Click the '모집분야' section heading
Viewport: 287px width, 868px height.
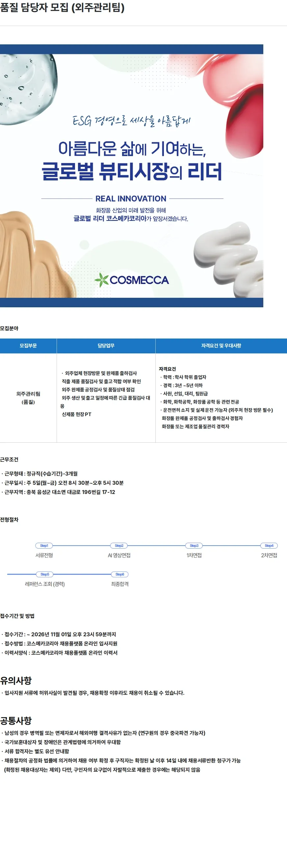tap(10, 328)
